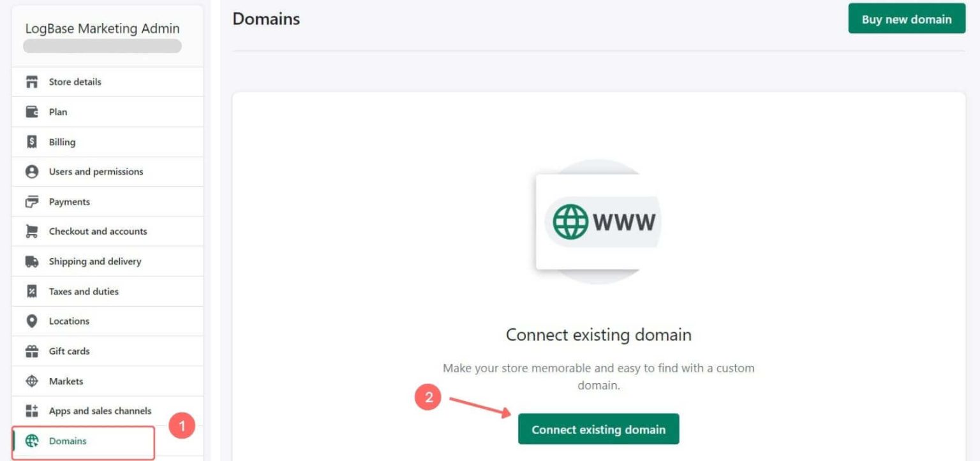This screenshot has height=461, width=980.
Task: Click the WWW globe illustration
Action: (598, 221)
